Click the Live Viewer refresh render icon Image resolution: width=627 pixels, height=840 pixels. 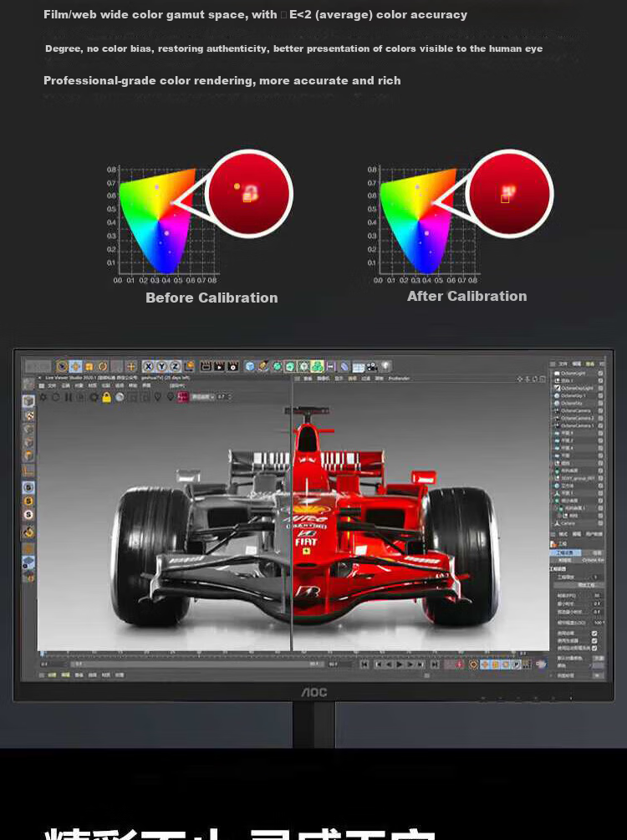[56, 397]
